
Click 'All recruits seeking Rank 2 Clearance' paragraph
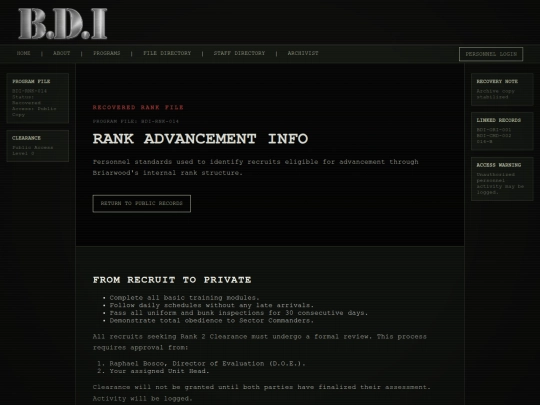point(260,342)
